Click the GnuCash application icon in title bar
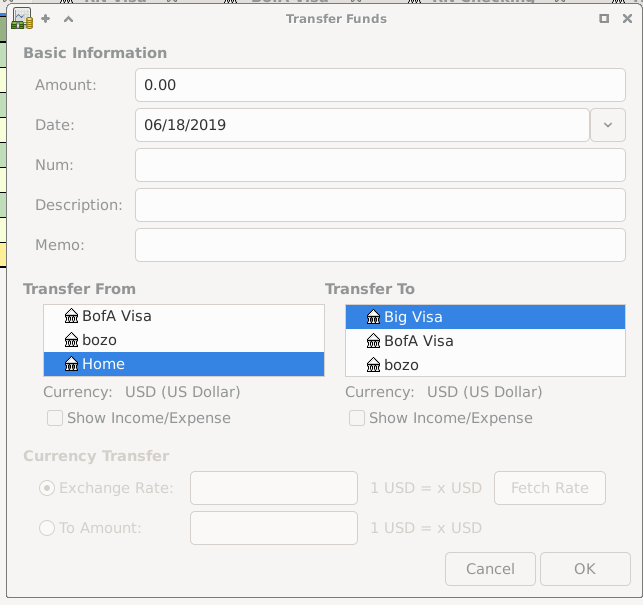 [x=22, y=19]
